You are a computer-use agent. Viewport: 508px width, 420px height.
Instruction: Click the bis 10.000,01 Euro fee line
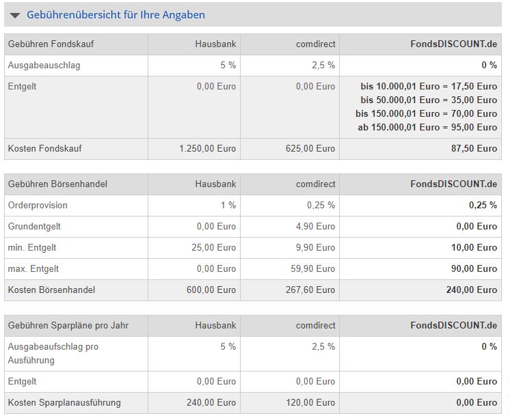(429, 87)
